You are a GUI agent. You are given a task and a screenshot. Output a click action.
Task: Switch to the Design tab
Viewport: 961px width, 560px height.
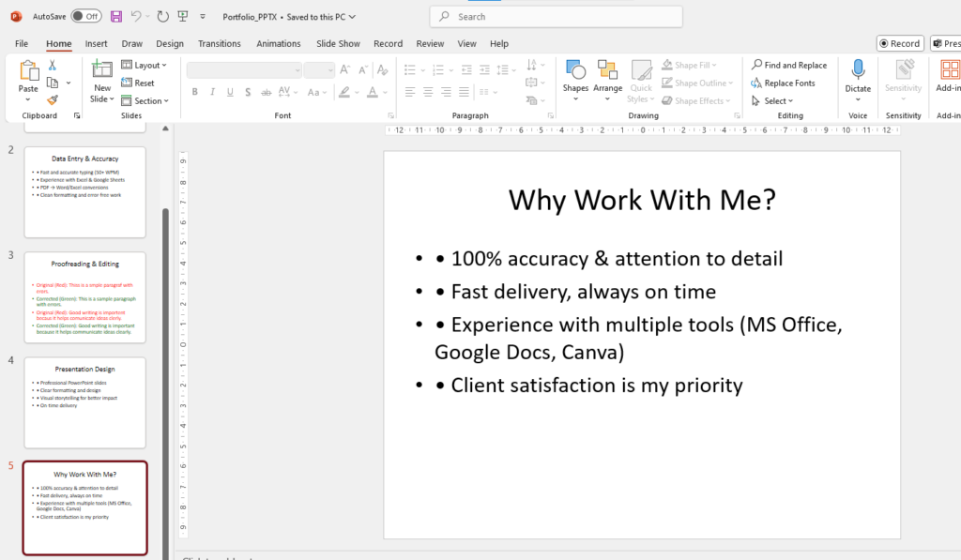[x=170, y=43]
